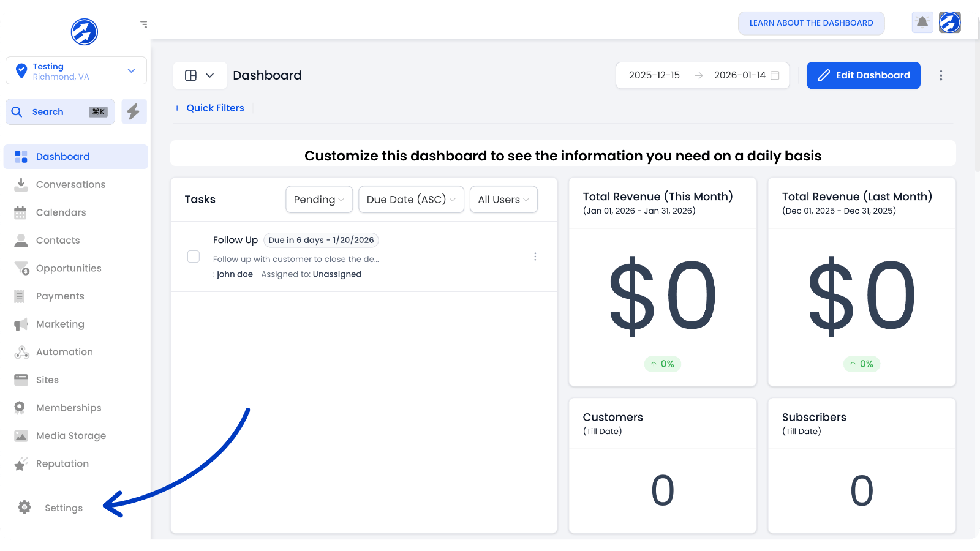Screen dimensions: 980x551
Task: Click the blue arrow logo in sidebar
Action: 84,32
